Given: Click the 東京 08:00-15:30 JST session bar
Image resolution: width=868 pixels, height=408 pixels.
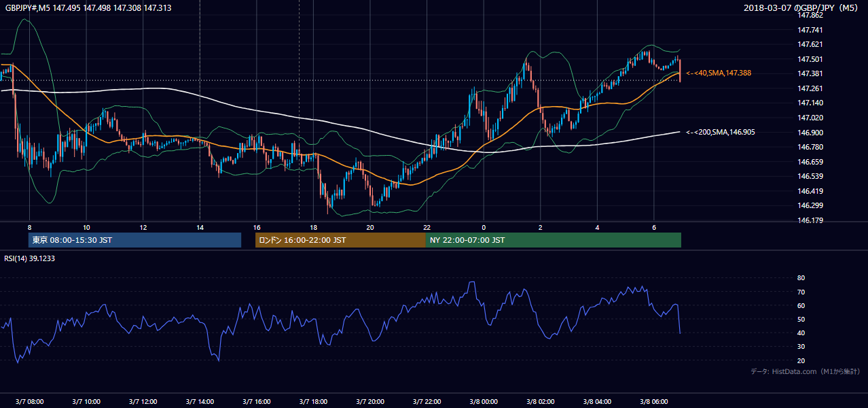Looking at the screenshot, I should tap(135, 240).
